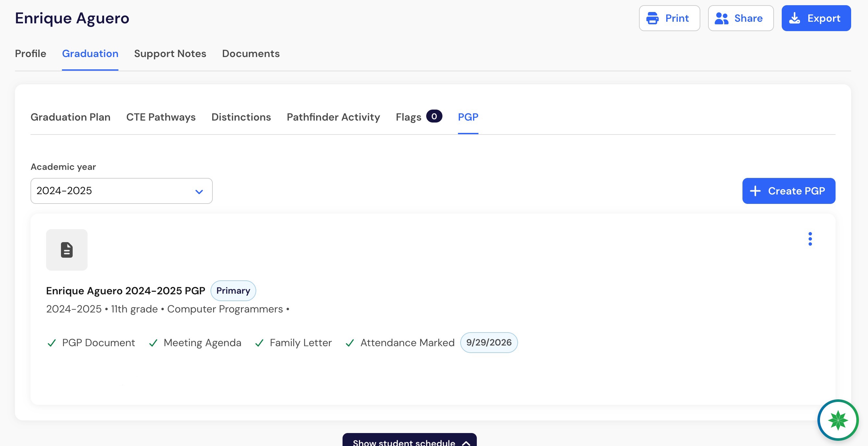Select the PGP sub-tab

tap(468, 117)
